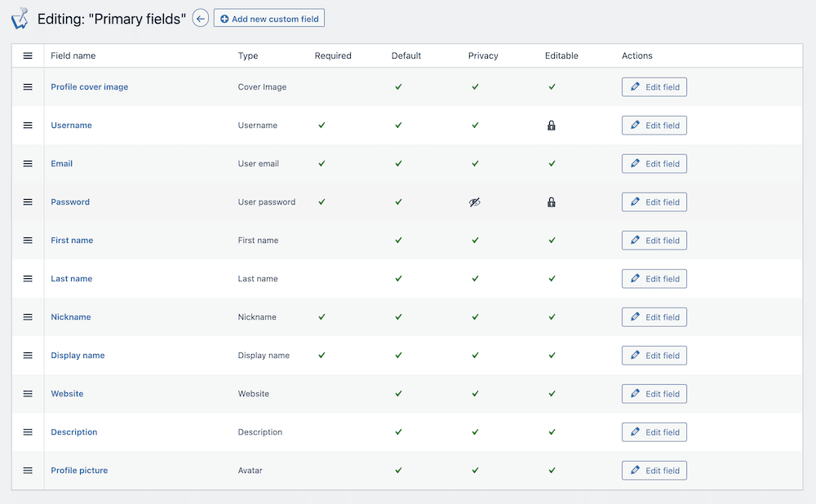Image resolution: width=816 pixels, height=504 pixels.
Task: Grab the drag handle for Website row
Action: point(28,394)
